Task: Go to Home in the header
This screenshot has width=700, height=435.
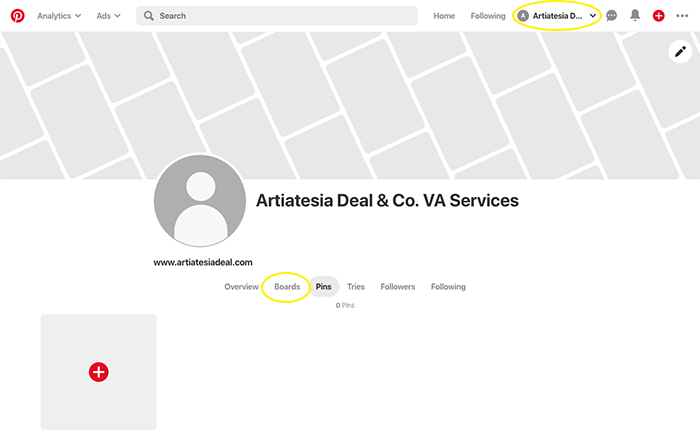Action: [444, 16]
